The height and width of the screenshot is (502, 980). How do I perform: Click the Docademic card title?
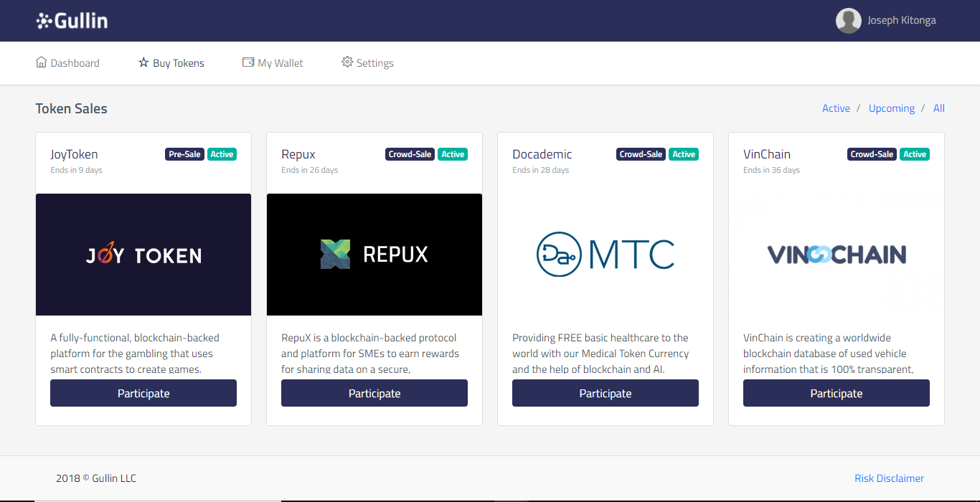point(542,154)
